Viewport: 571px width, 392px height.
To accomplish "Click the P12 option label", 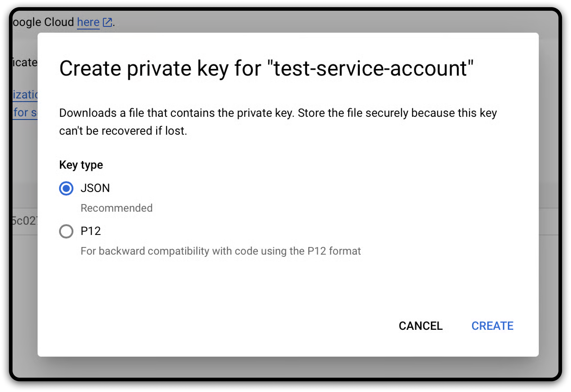I will 91,231.
